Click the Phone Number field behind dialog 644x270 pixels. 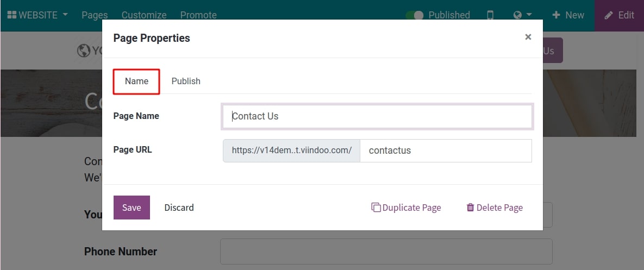(386, 252)
